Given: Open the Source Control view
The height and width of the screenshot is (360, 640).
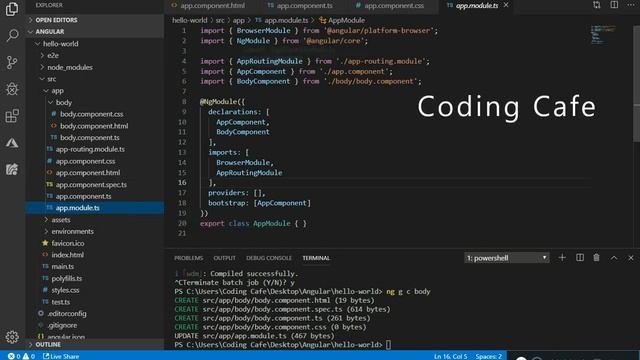Looking at the screenshot, I should pyautogui.click(x=12, y=62).
